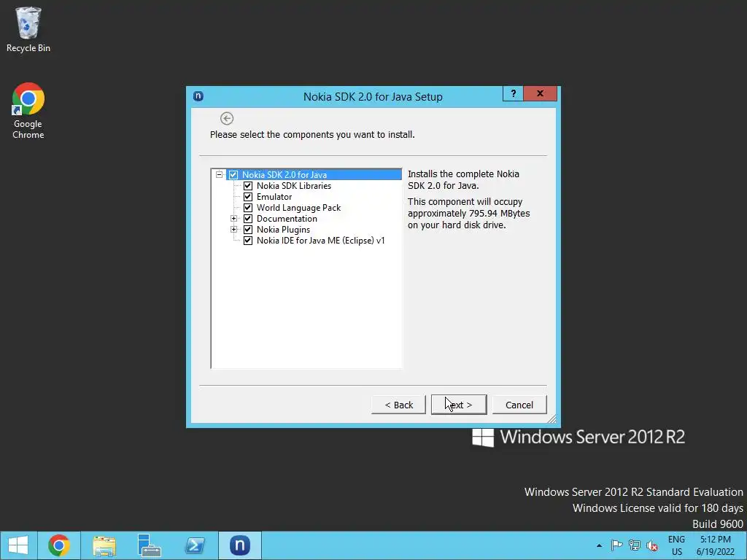Select the Nokia SDK 2.0 for Java root label
Image resolution: width=747 pixels, height=560 pixels.
point(285,175)
